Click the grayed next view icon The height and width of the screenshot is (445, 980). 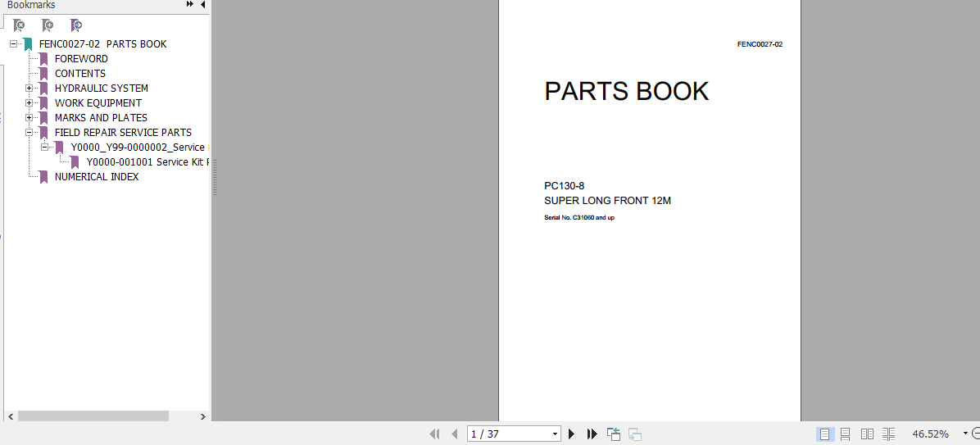pyautogui.click(x=635, y=434)
